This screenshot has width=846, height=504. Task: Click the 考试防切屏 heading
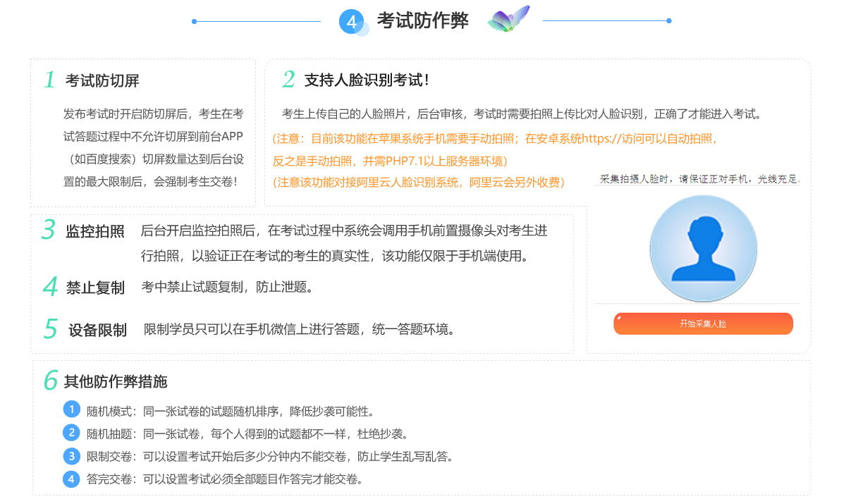[102, 81]
